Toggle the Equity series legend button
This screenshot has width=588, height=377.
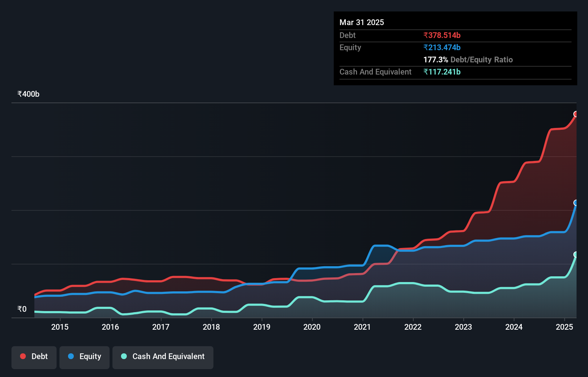(85, 357)
